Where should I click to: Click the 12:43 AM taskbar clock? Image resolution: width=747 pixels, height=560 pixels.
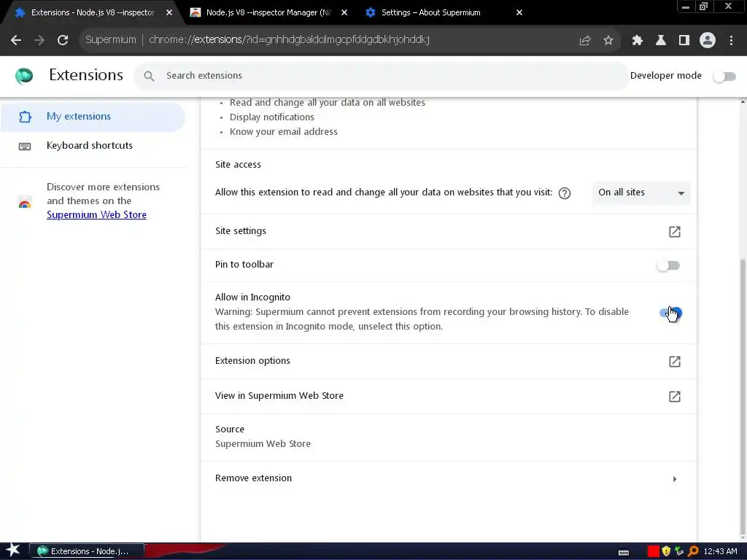pos(720,551)
